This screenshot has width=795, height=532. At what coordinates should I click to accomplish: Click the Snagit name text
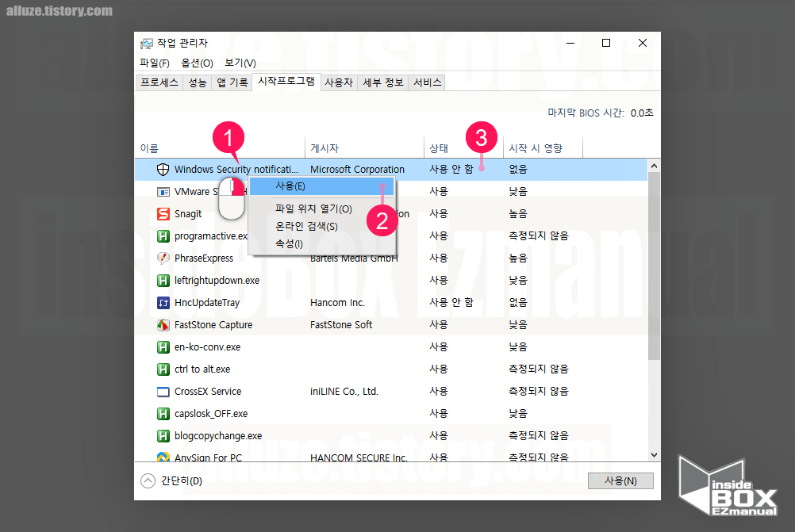tap(187, 214)
